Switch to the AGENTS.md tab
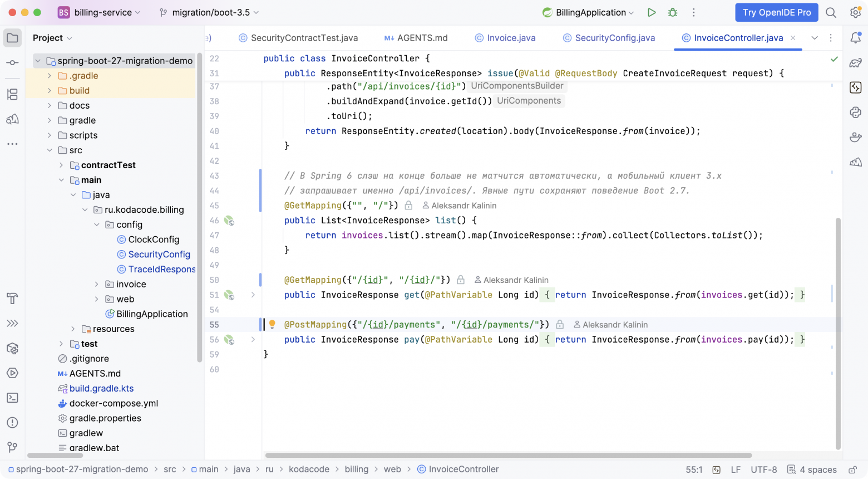The height and width of the screenshot is (479, 868). click(x=416, y=38)
